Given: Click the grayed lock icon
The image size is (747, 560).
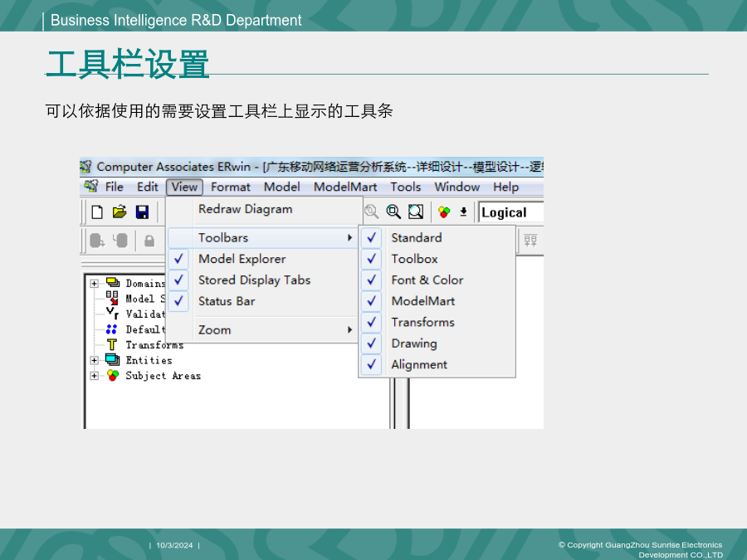Looking at the screenshot, I should click(149, 241).
